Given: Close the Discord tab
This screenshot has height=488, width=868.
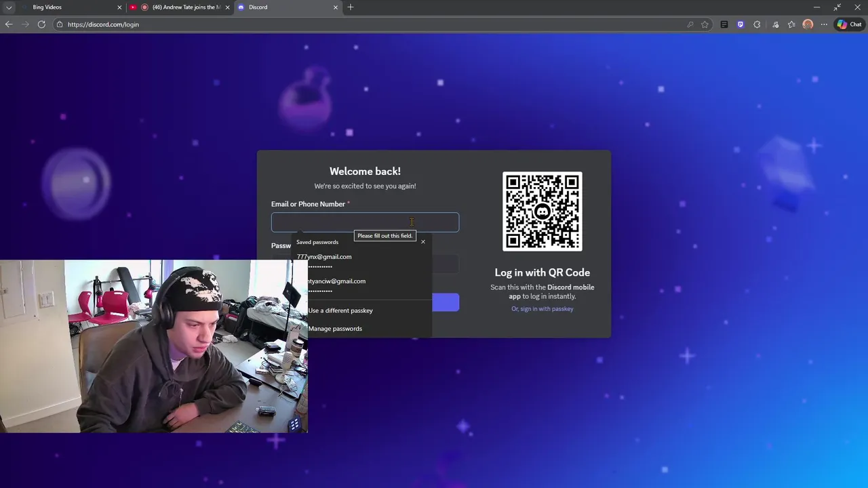Looking at the screenshot, I should pyautogui.click(x=335, y=7).
